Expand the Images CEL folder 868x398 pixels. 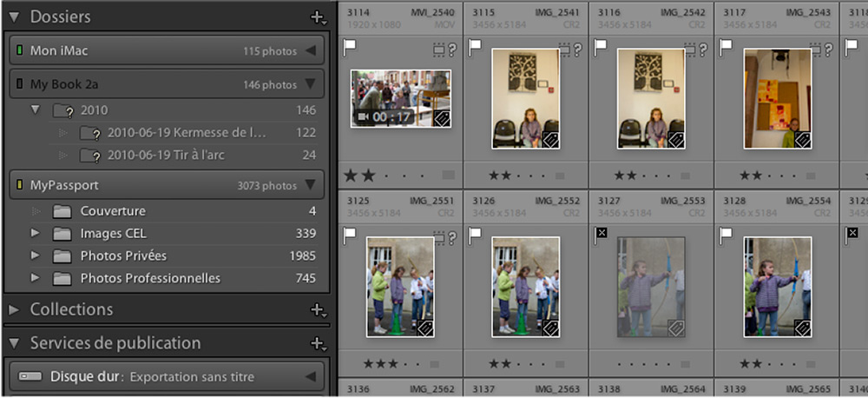point(36,234)
